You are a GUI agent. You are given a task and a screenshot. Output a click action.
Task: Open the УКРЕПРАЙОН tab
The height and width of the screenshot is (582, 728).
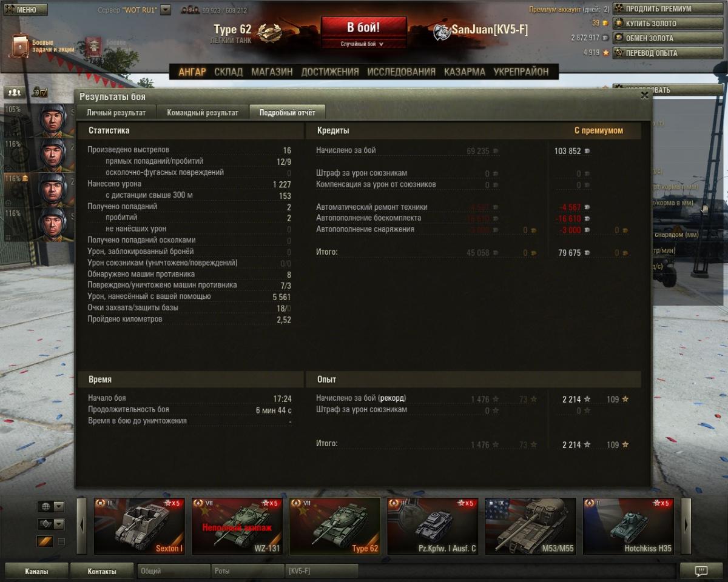[x=521, y=72]
